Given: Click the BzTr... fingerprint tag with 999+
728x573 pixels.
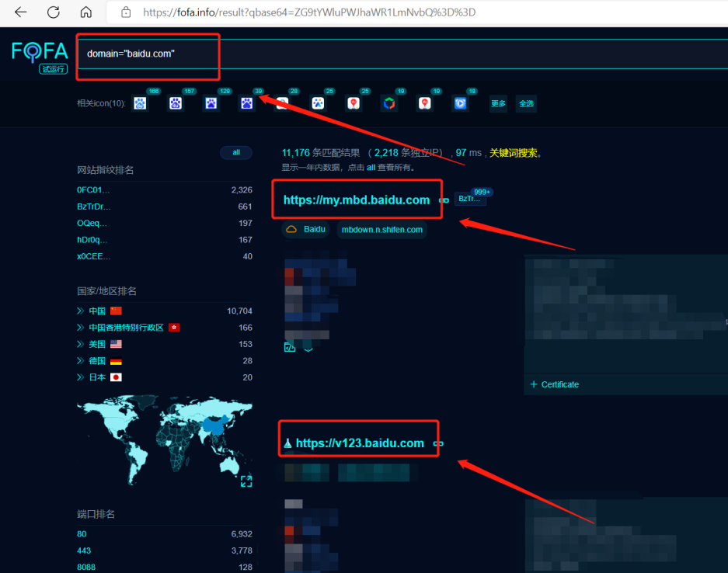Looking at the screenshot, I should click(x=470, y=199).
